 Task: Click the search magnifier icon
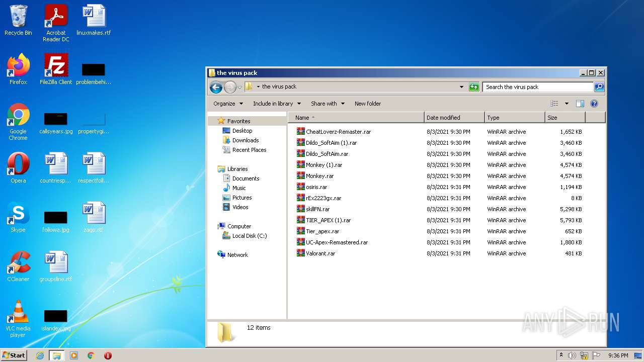[x=599, y=87]
